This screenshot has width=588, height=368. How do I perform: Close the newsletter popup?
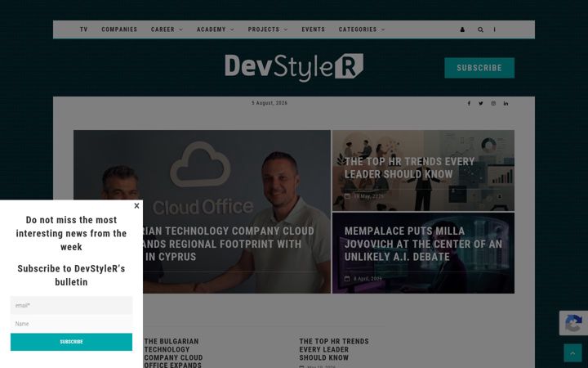click(x=136, y=206)
